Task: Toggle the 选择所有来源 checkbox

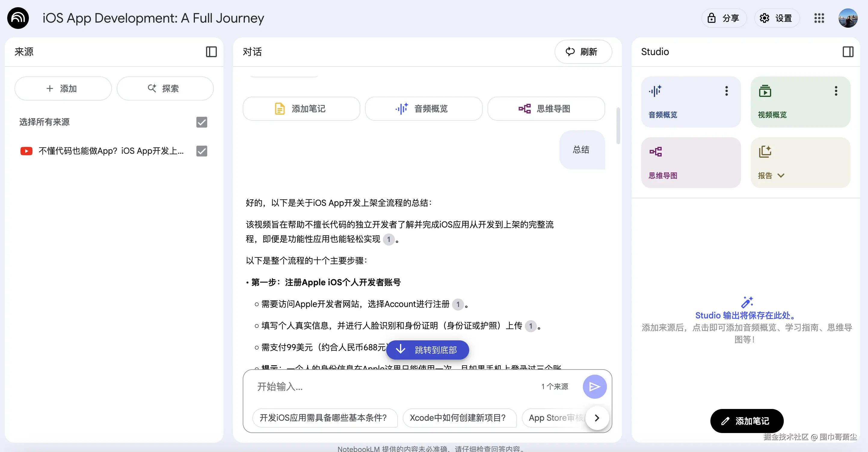Action: click(x=201, y=122)
